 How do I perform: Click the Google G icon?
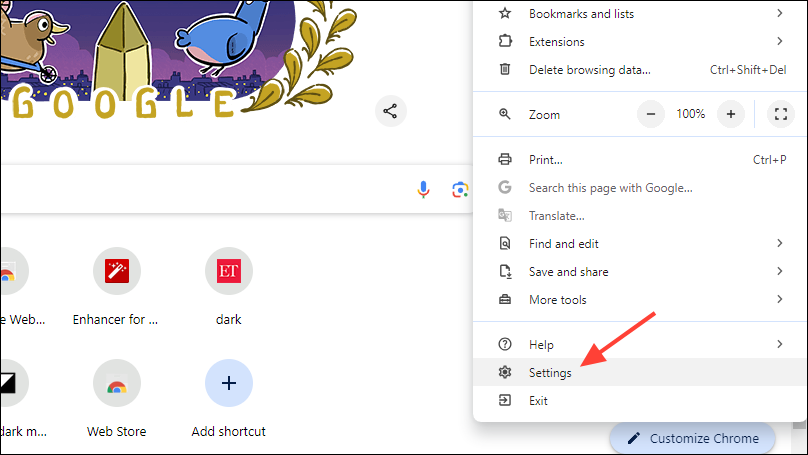(x=505, y=187)
